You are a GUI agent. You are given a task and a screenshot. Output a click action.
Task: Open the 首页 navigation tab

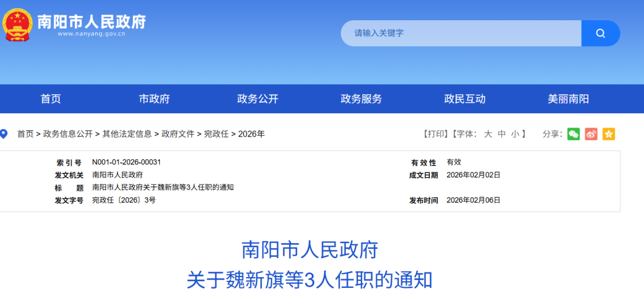[x=51, y=99]
